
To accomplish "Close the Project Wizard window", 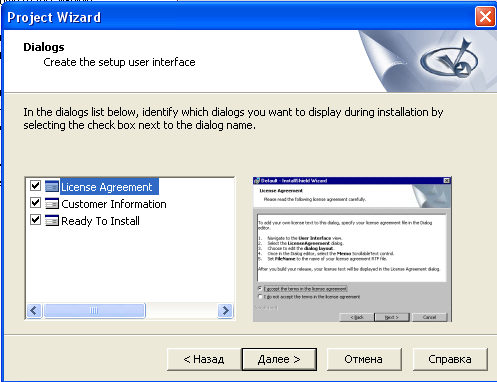I will [485, 17].
